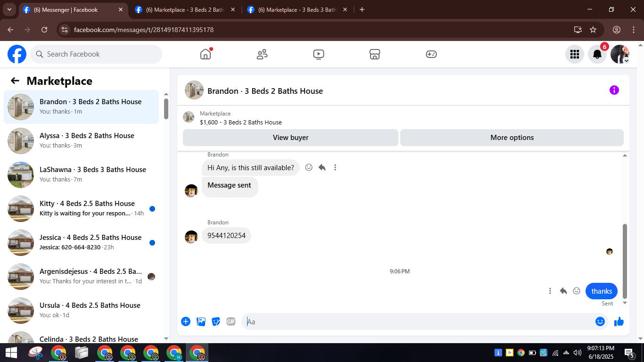Open the Windows Start menu
This screenshot has width=644, height=362.
coord(11,353)
